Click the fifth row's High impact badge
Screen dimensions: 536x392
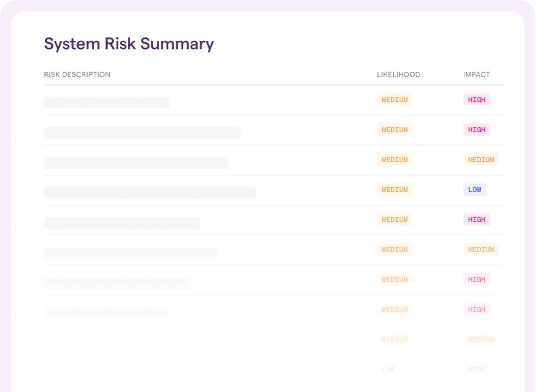477,220
